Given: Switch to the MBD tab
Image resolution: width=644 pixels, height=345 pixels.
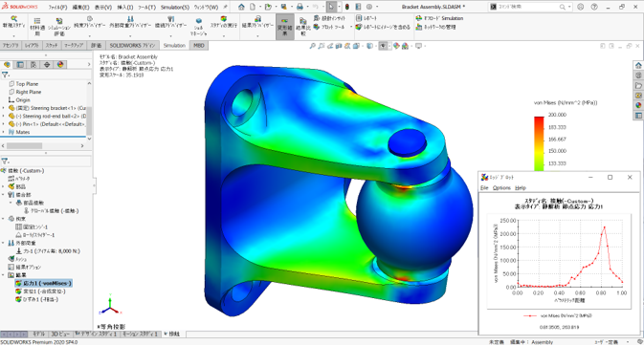Looking at the screenshot, I should (199, 46).
